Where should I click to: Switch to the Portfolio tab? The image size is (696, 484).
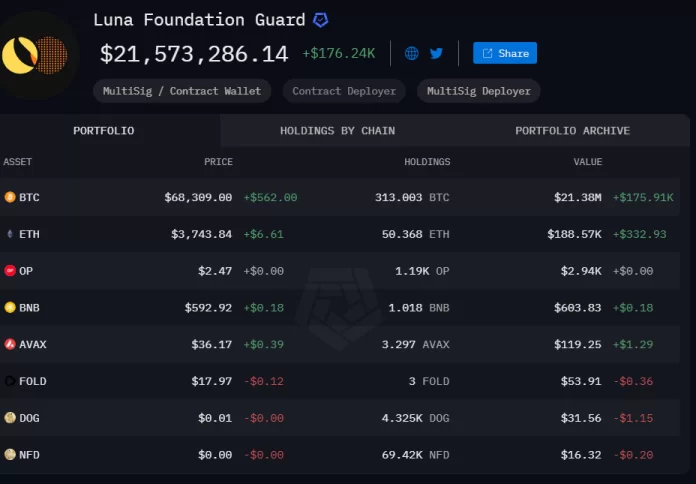(x=103, y=131)
